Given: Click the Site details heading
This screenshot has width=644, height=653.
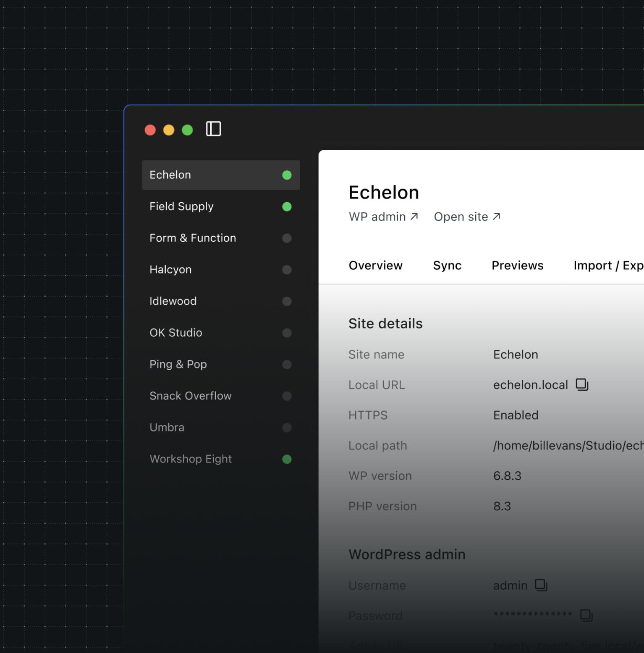Looking at the screenshot, I should [x=385, y=323].
